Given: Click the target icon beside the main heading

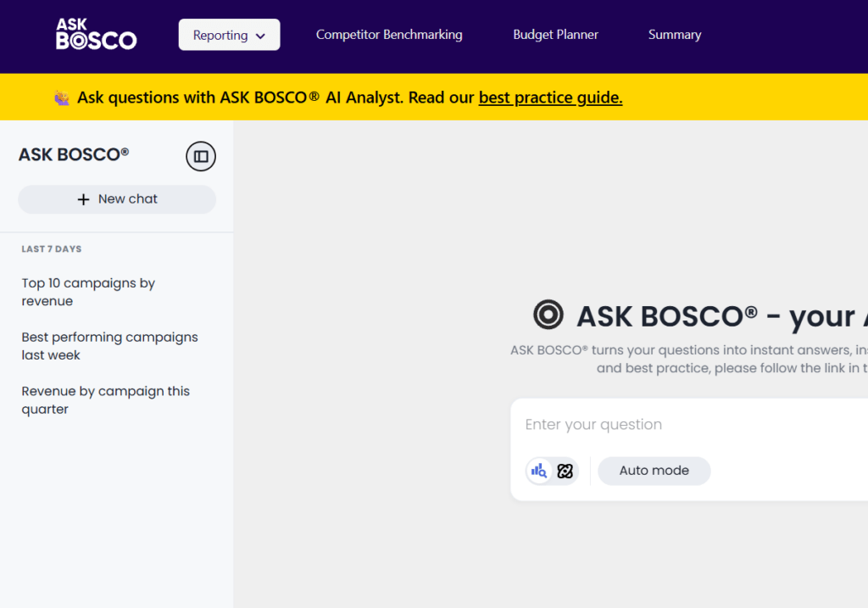Looking at the screenshot, I should 548,315.
